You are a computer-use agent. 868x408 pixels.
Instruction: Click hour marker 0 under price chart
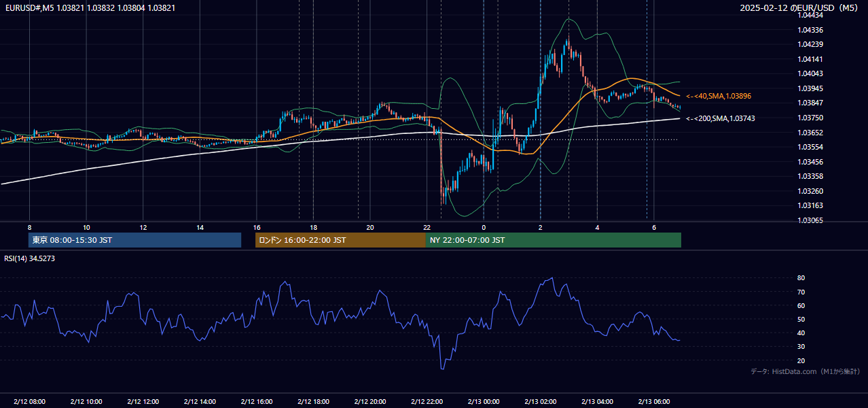(x=484, y=227)
